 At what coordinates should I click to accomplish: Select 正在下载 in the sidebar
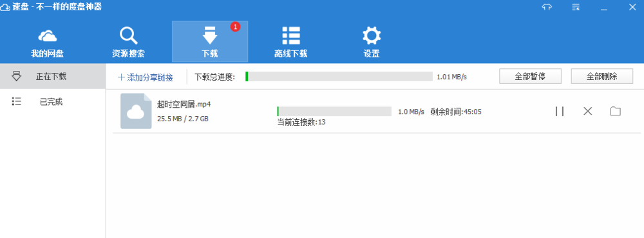53,76
